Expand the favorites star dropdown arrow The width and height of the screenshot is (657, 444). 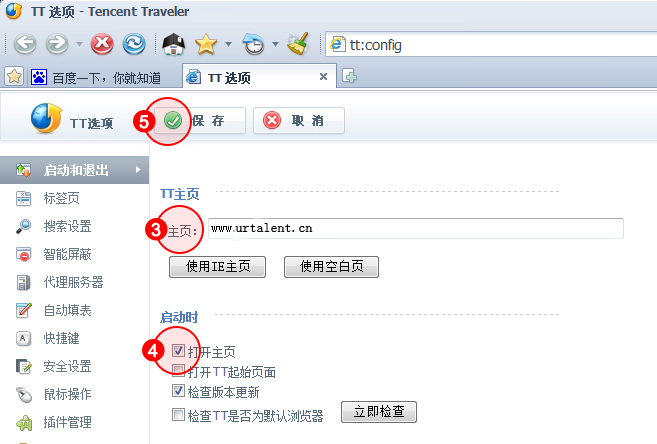[x=228, y=44]
